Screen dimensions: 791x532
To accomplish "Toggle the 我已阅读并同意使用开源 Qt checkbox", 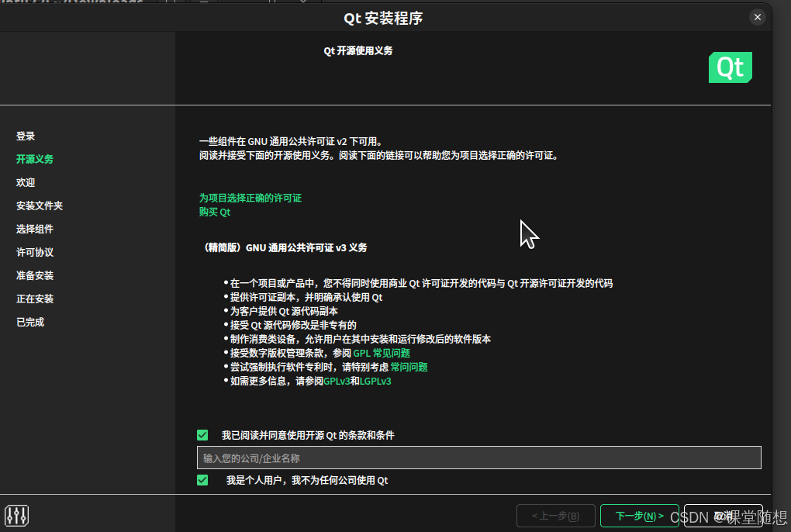I will tap(202, 435).
